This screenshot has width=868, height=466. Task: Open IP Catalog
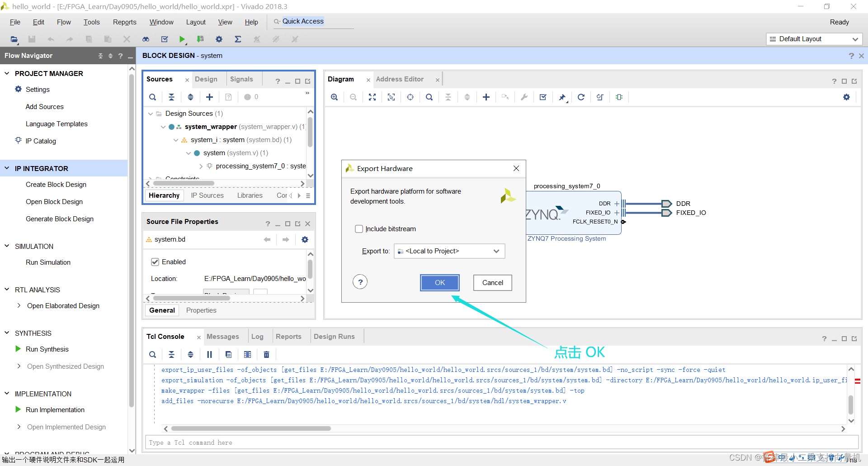click(x=41, y=141)
